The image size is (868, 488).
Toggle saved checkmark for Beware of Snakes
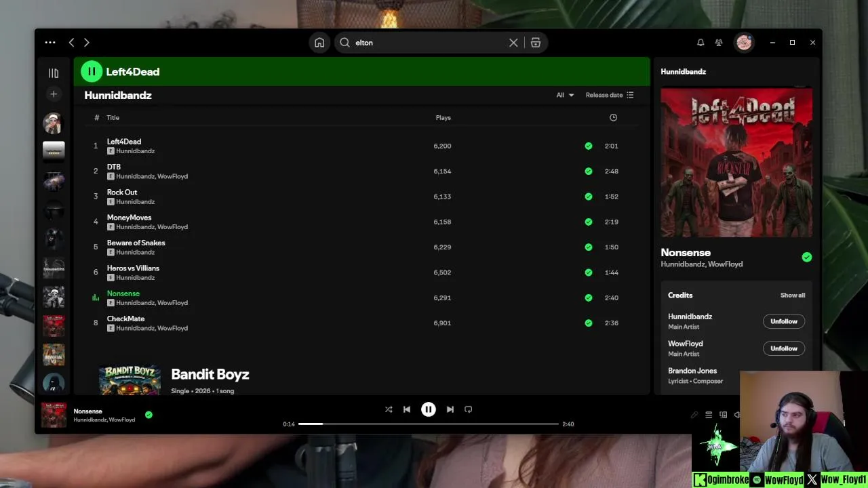pos(588,247)
